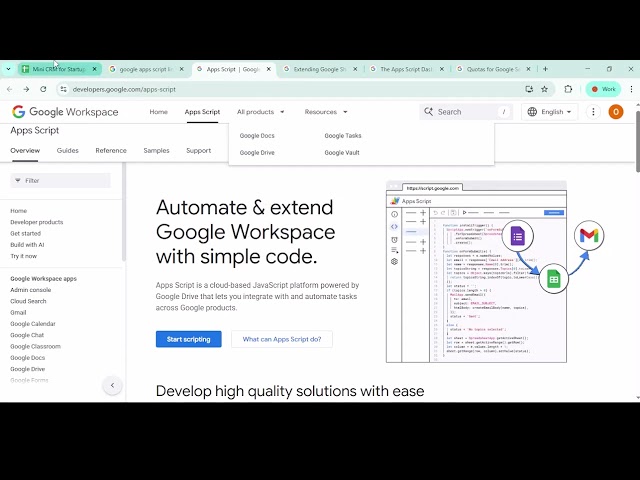Choose Google Docs in products menu
The image size is (640, 480).
pos(257,136)
